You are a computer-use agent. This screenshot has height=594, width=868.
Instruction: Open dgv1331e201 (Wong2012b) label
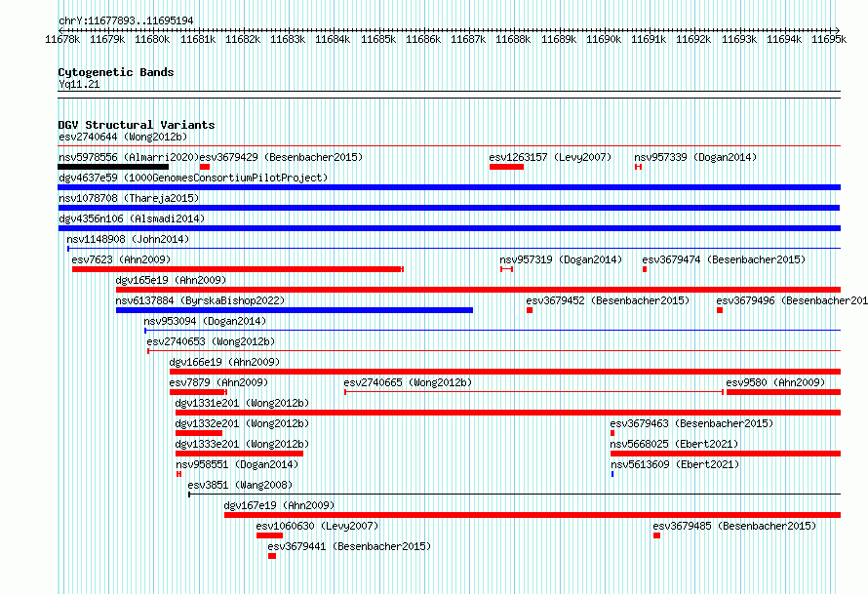tap(243, 403)
